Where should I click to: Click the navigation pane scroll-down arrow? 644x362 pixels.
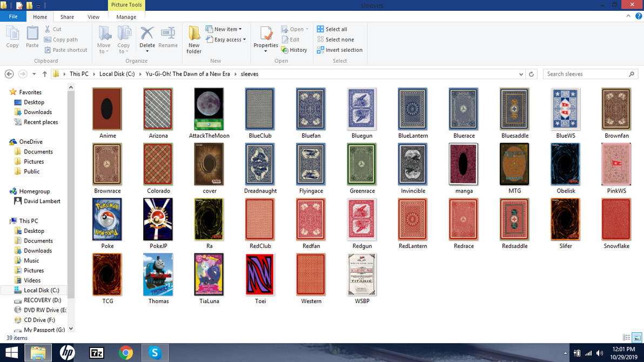(71, 329)
